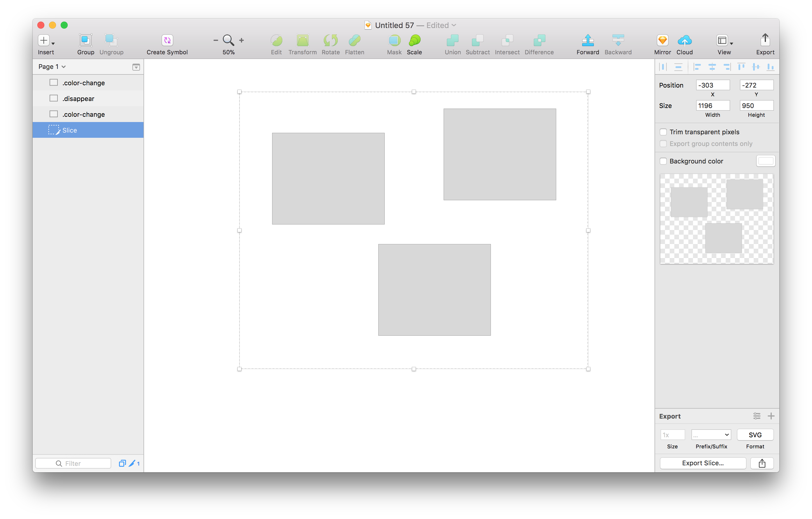The height and width of the screenshot is (519, 812).
Task: Click the share icon beside Export Slice
Action: (762, 463)
